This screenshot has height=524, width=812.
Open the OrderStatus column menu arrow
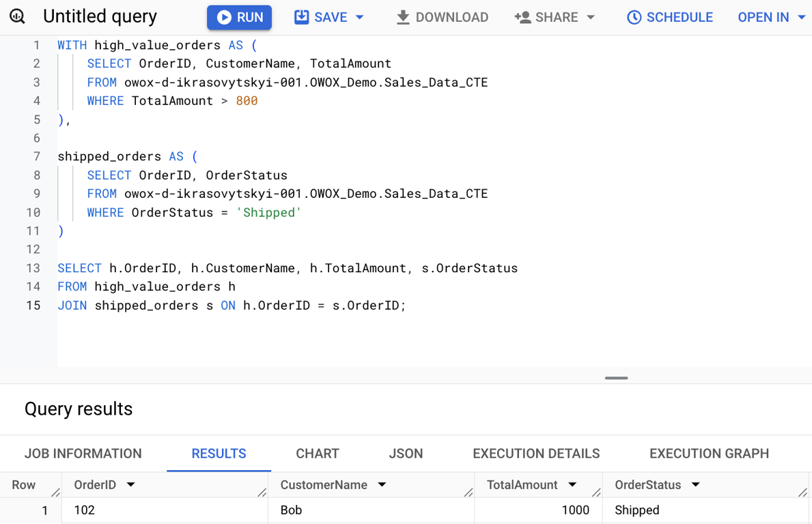point(695,484)
